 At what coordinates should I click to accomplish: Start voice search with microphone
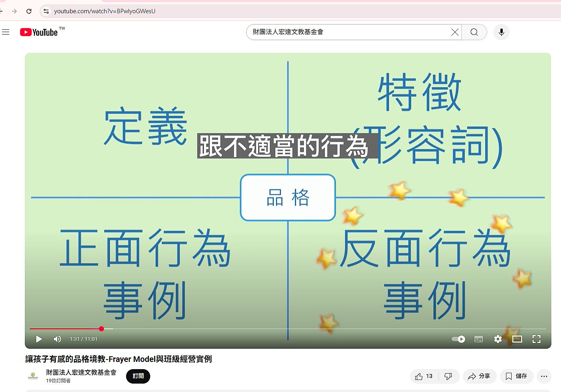(501, 32)
